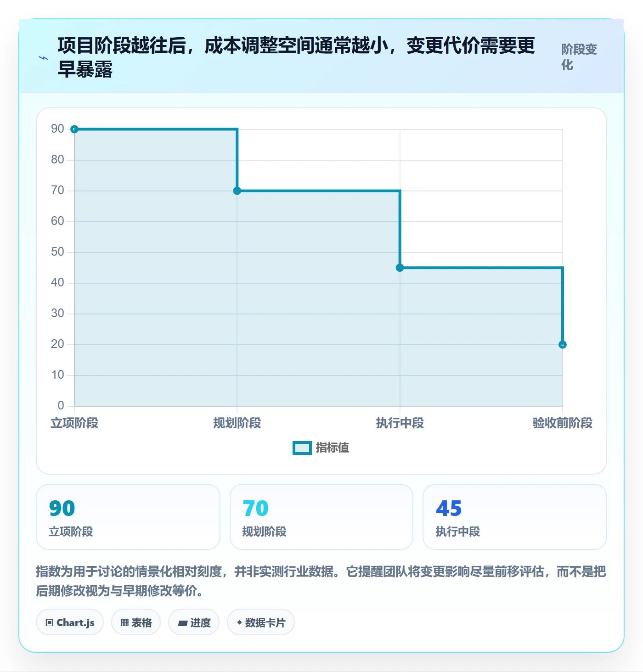Click the diamond icon in the 数据卡片 chip
The height and width of the screenshot is (672, 643).
point(239,622)
